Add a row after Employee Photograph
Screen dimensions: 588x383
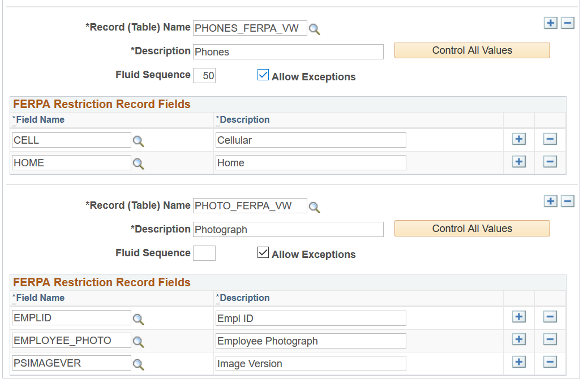click(x=519, y=339)
